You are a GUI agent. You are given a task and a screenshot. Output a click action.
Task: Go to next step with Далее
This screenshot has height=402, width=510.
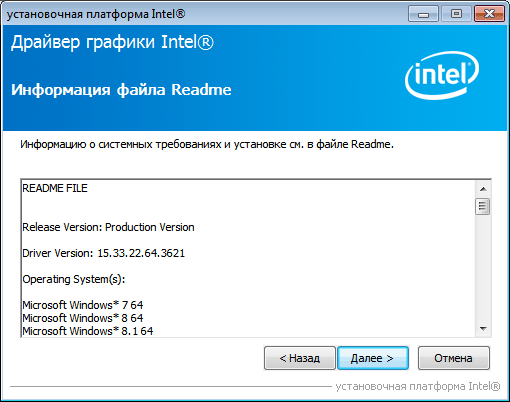(373, 358)
